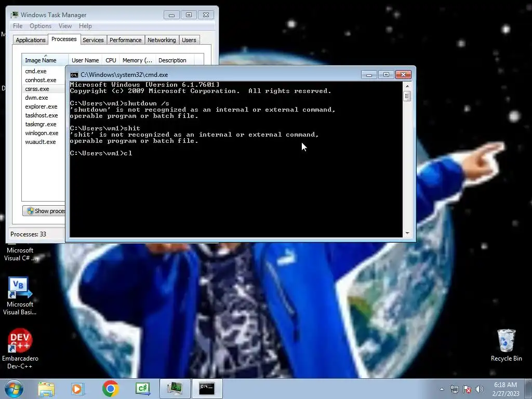Open File Explorer from the taskbar
This screenshot has width=532, height=399.
coord(46,389)
